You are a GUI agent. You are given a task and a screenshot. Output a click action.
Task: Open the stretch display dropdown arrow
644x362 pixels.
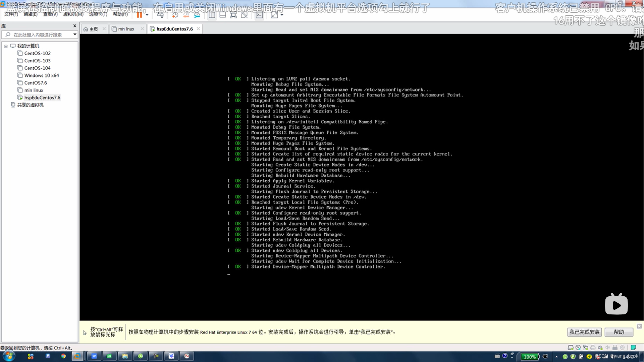point(282,15)
